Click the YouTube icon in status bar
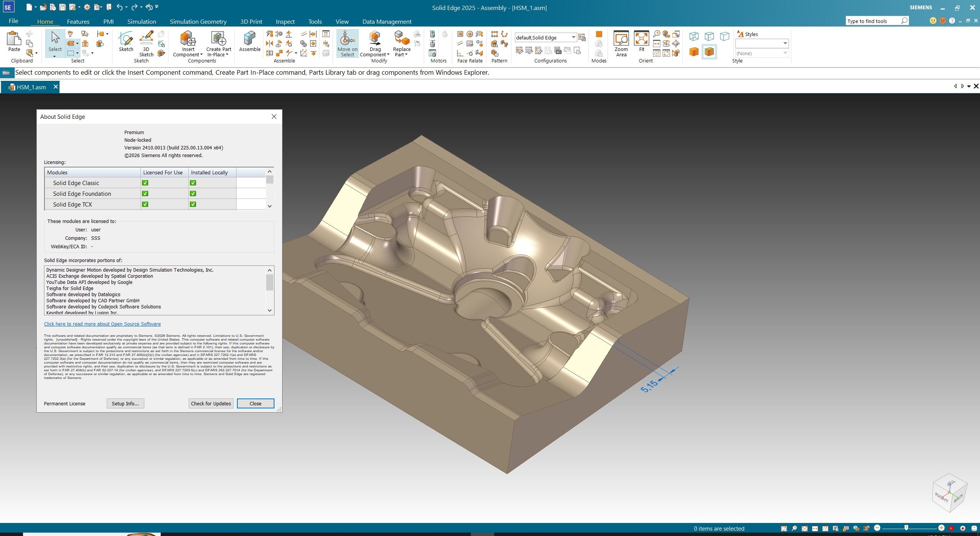The height and width of the screenshot is (536, 980). pyautogui.click(x=951, y=528)
